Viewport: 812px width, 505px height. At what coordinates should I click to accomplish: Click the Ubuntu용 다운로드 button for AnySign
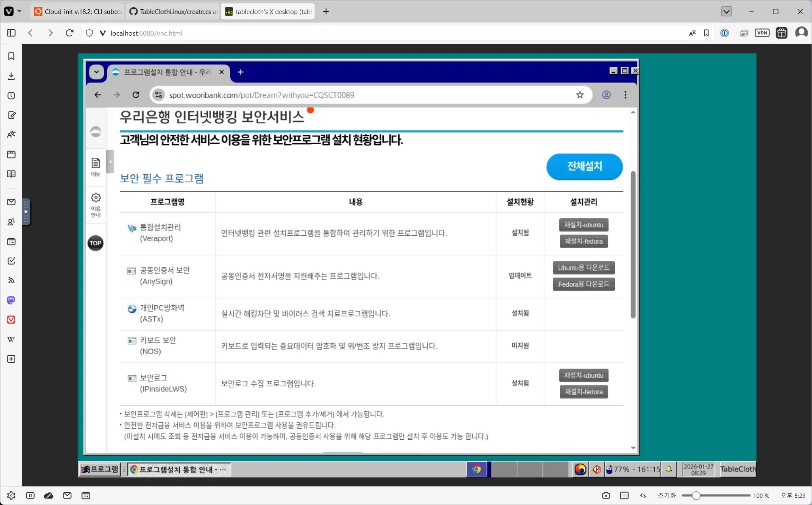point(583,268)
